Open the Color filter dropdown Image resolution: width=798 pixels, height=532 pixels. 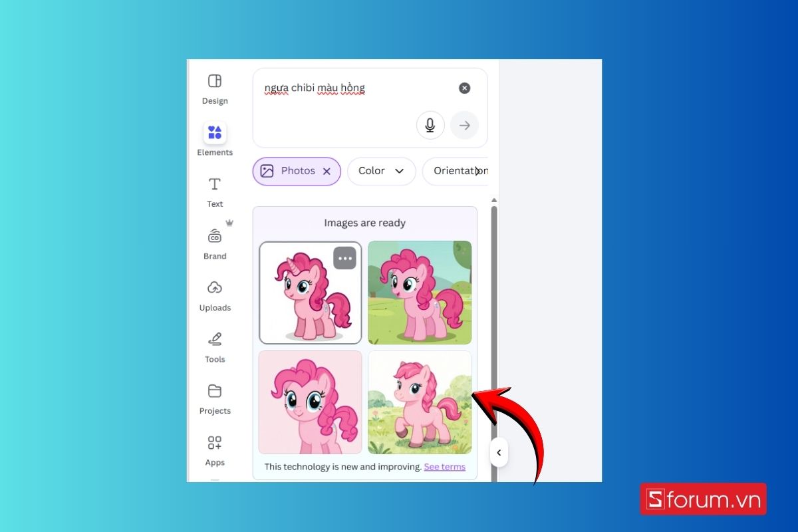(x=381, y=171)
